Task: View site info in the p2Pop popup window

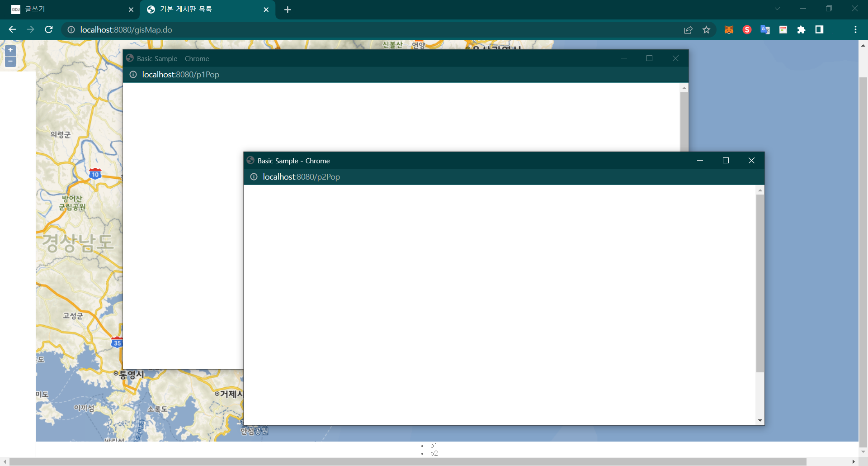Action: point(254,177)
